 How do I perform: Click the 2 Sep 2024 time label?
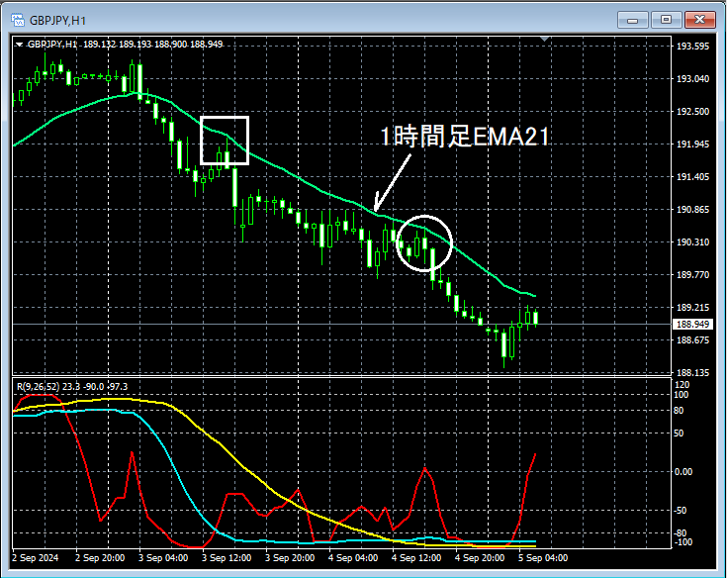point(36,557)
